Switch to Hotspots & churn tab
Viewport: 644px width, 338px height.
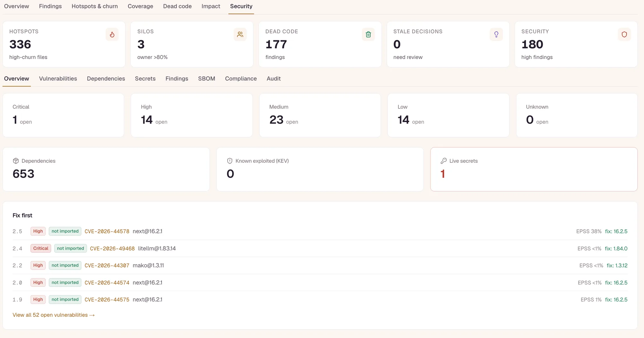point(95,6)
